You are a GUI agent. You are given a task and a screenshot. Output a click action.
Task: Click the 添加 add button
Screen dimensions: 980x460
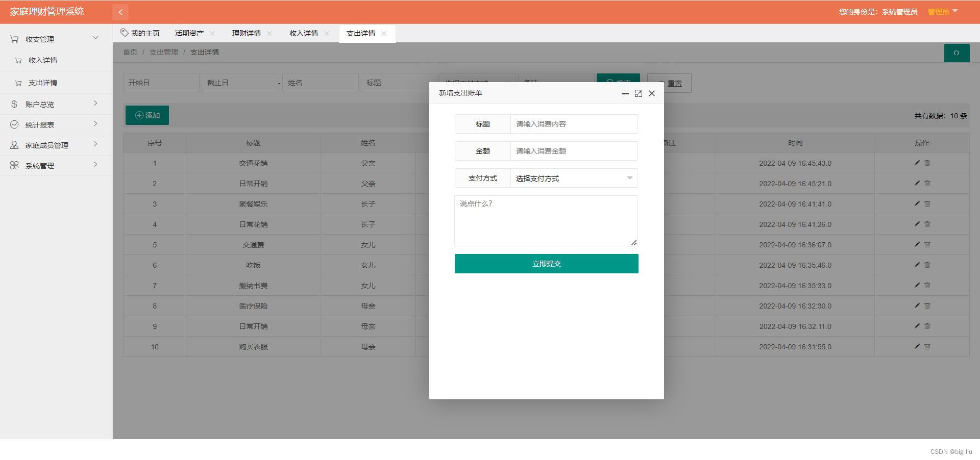tap(147, 115)
